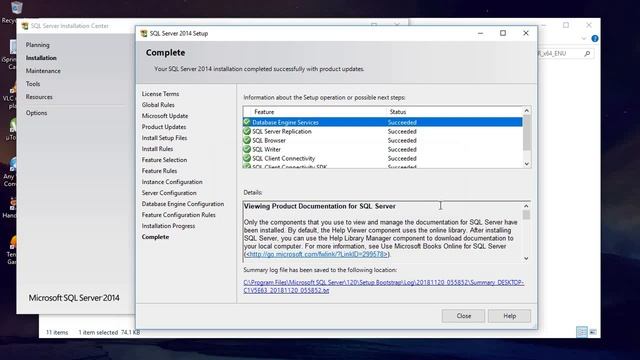Click the Close button in Setup dialog
640x360 pixels.
point(463,316)
